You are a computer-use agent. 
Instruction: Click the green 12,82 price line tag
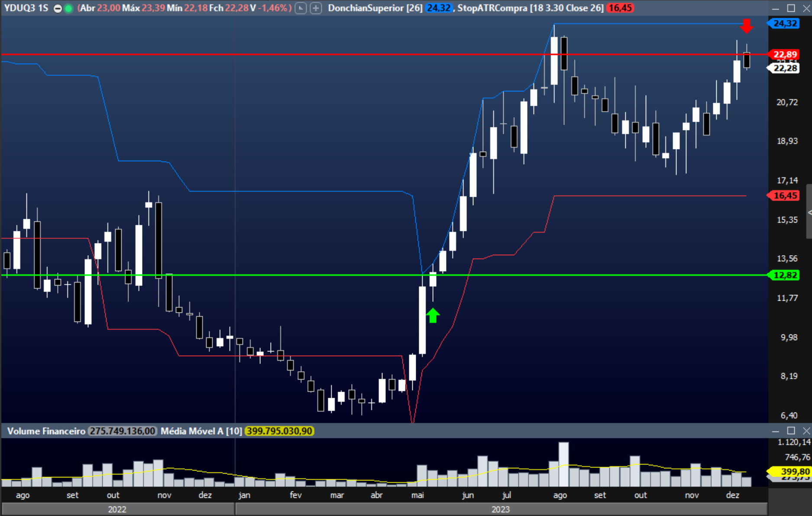(785, 275)
